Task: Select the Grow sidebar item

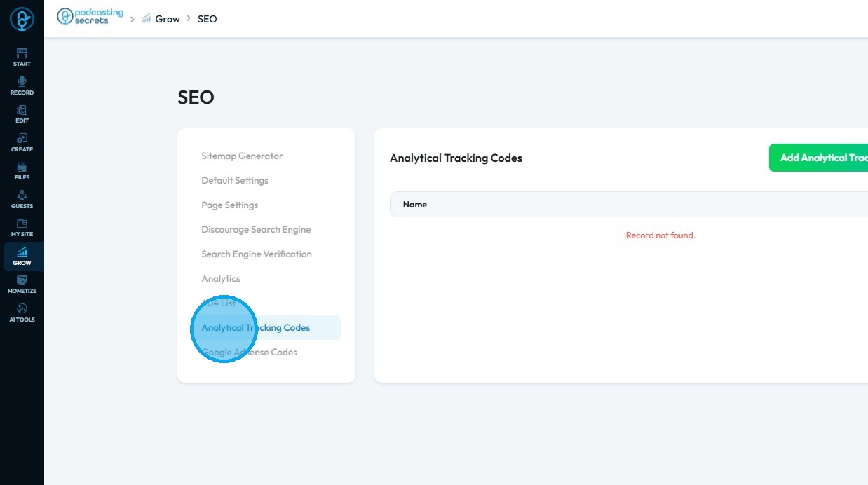Action: (x=22, y=256)
